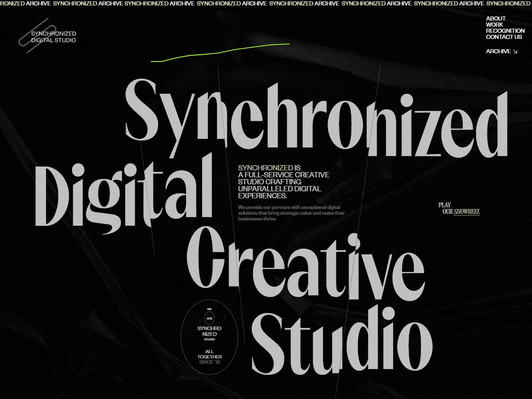532x399 pixels.
Task: Click the 'Synchronized Digital Studio' logo text
Action: [54, 37]
